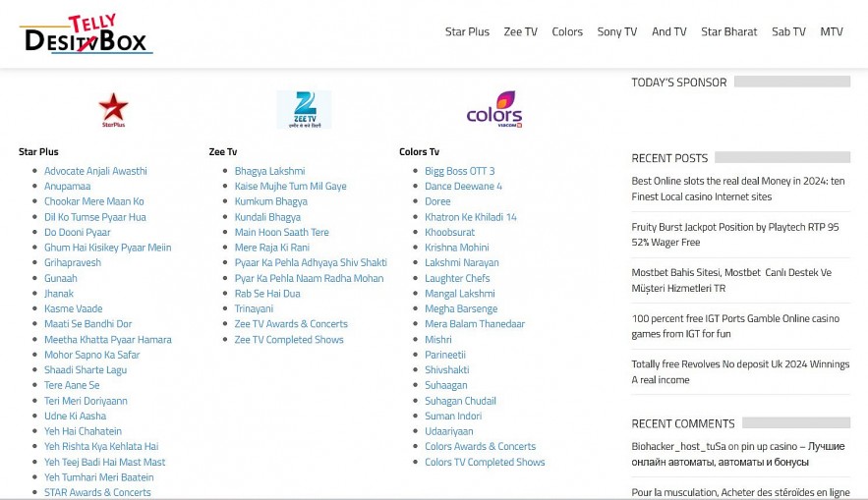Open the Anupamaa show link

[67, 187]
